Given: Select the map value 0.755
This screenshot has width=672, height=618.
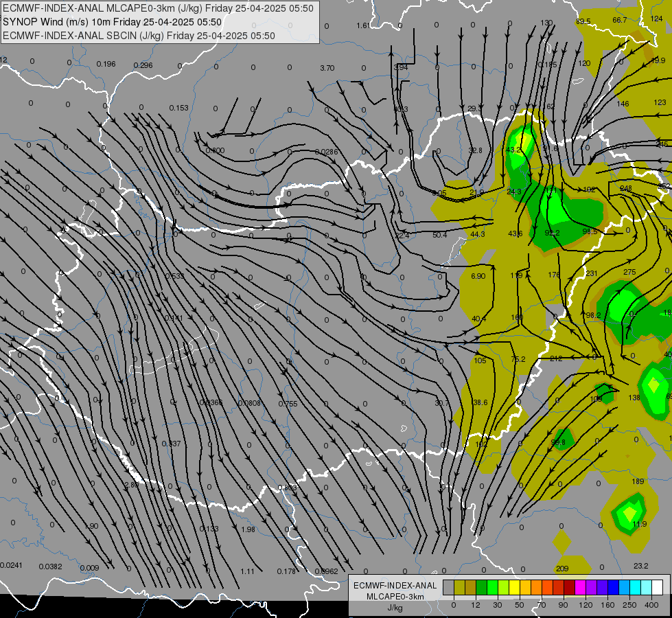Looking at the screenshot, I should pos(288,404).
